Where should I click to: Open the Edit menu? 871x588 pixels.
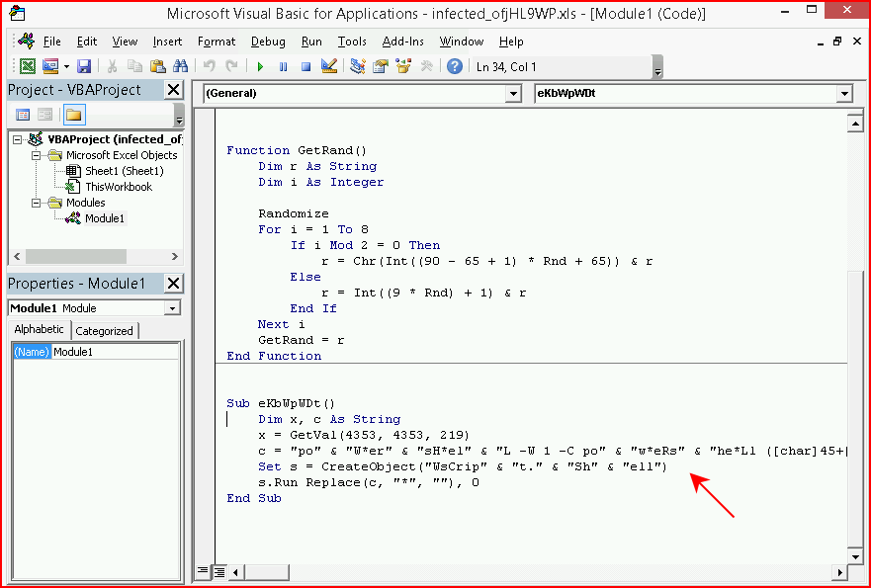click(x=87, y=42)
